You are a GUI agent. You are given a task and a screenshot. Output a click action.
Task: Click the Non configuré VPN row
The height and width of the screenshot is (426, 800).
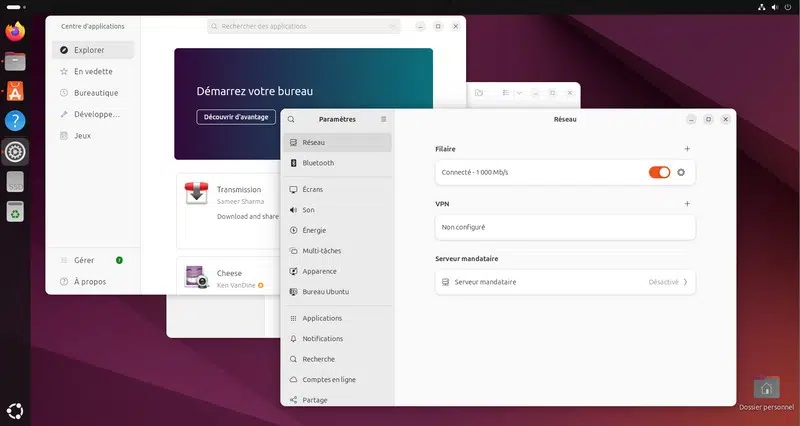(565, 228)
